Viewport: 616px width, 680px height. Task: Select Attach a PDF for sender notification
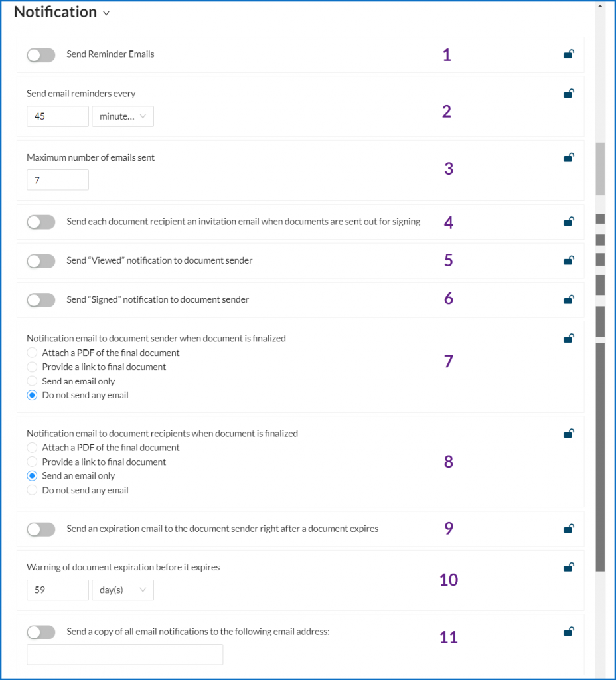tap(31, 353)
